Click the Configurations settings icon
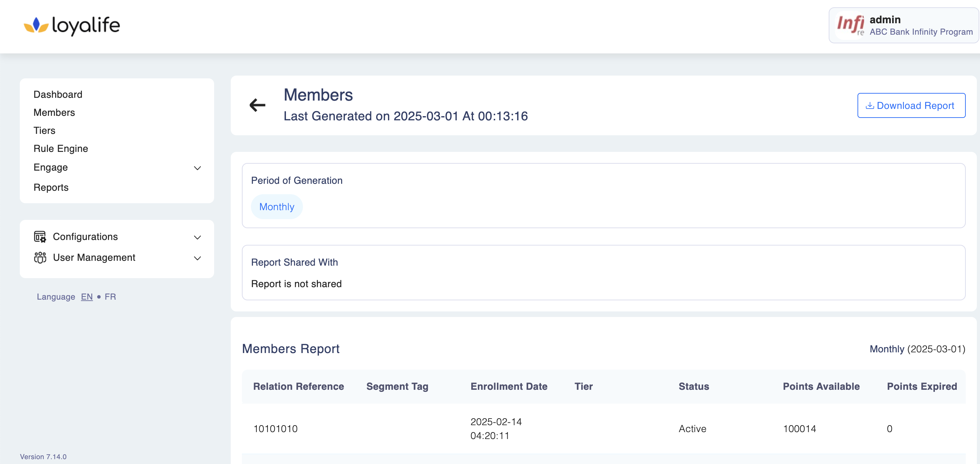 click(x=40, y=237)
